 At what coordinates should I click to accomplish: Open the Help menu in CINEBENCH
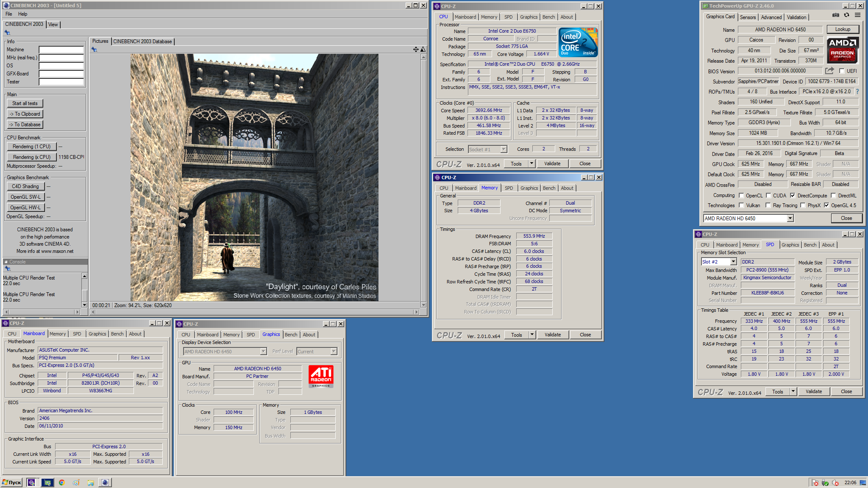[x=23, y=14]
